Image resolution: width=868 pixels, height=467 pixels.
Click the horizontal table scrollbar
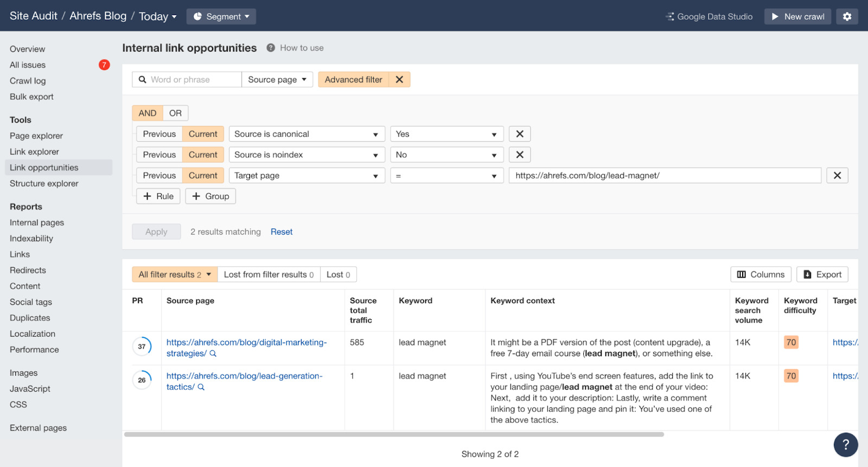pos(394,434)
